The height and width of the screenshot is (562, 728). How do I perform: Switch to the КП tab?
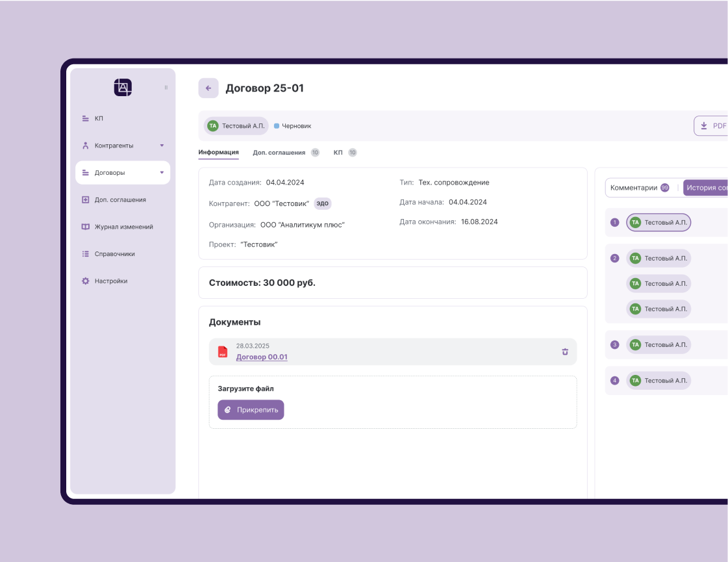coord(345,152)
